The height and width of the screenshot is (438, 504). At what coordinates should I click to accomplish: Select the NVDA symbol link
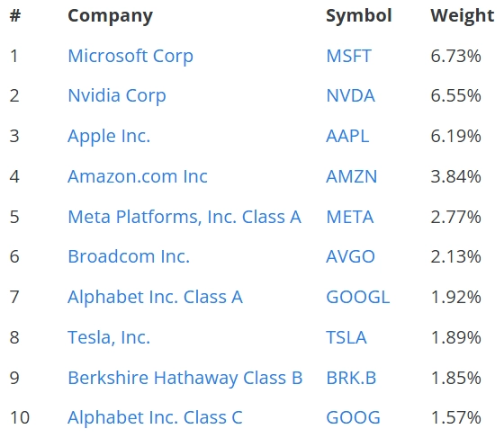coord(351,95)
